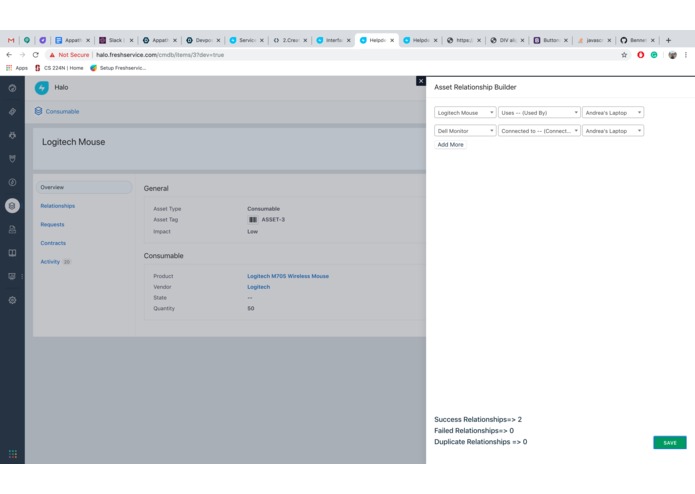Image resolution: width=695 pixels, height=494 pixels.
Task: Switch to the Contracts section
Action: pos(53,243)
